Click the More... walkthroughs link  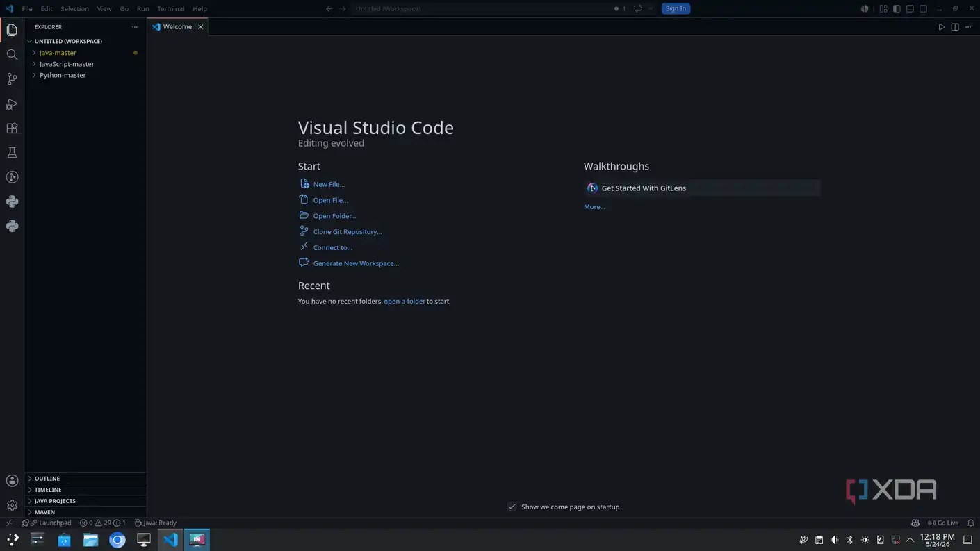pos(594,207)
